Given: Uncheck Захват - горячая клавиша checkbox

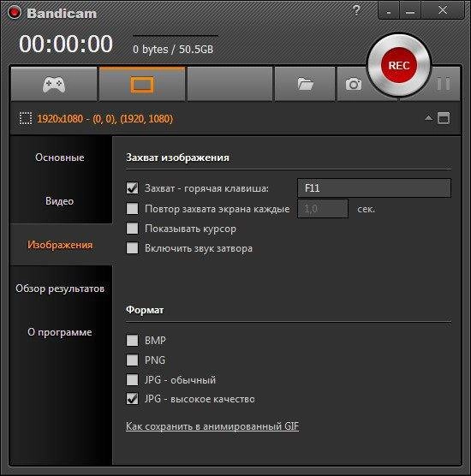Looking at the screenshot, I should point(132,188).
